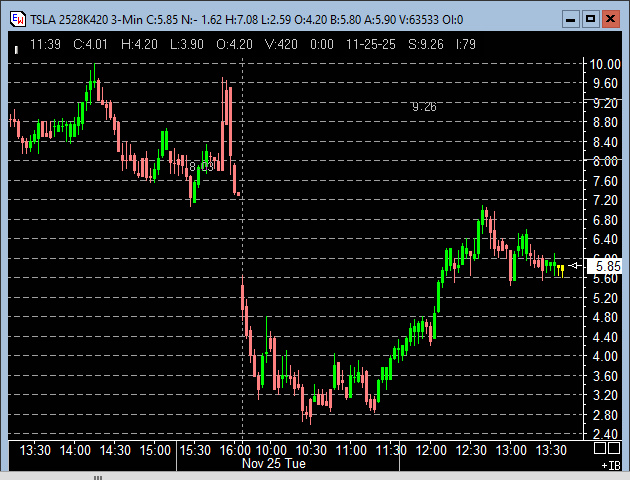Click the S:9.26 value in the data line
Image resolution: width=630 pixels, height=480 pixels.
tap(405, 43)
